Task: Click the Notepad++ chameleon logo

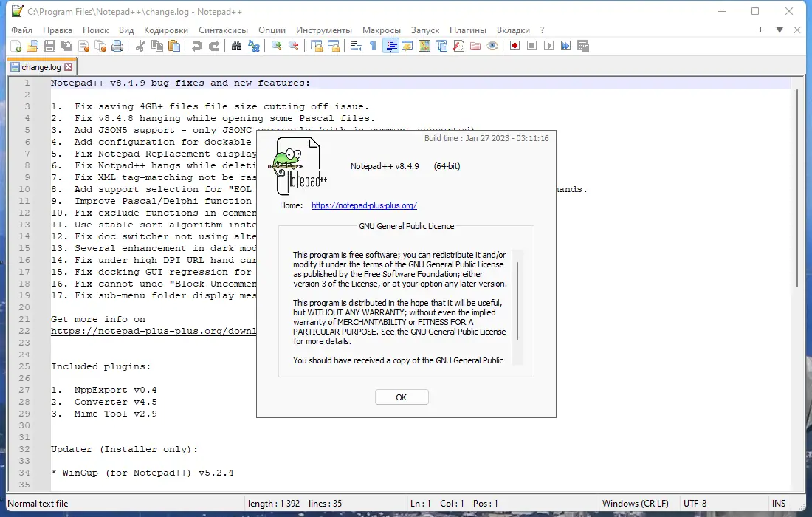Action: 297,166
